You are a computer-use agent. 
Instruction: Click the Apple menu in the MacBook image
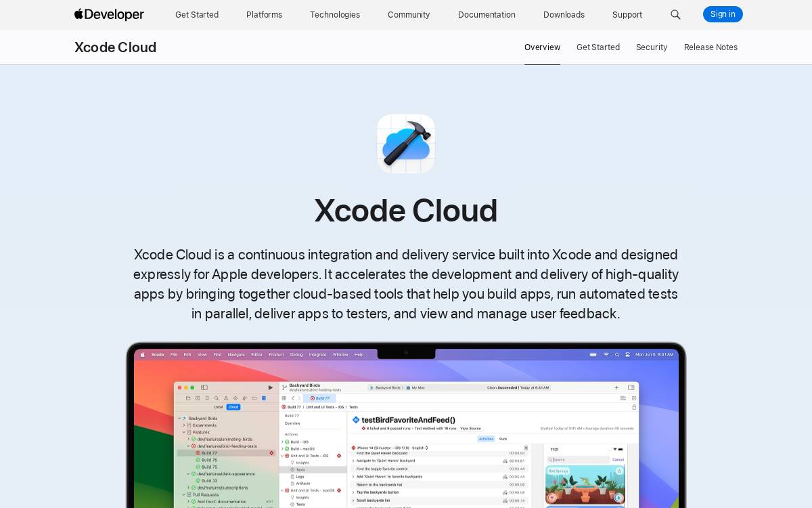click(143, 354)
